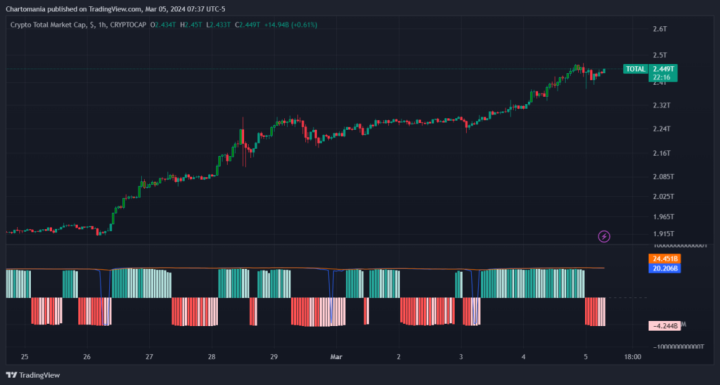Click the latest green candle near 2.449T
Viewport: 720px width, 385px height.
pos(605,70)
